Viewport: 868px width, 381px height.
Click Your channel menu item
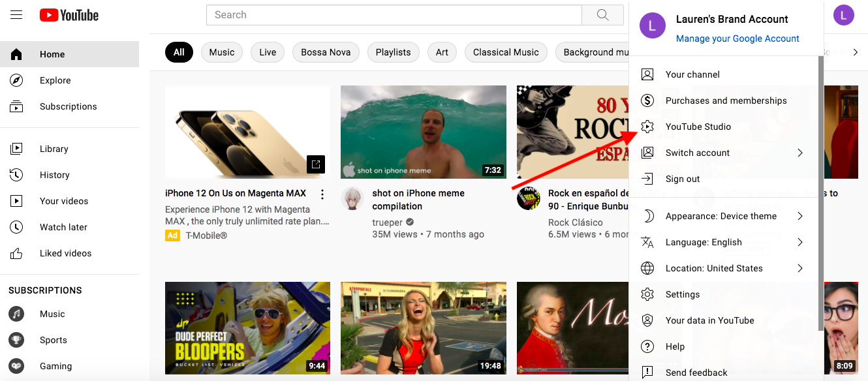pos(723,74)
